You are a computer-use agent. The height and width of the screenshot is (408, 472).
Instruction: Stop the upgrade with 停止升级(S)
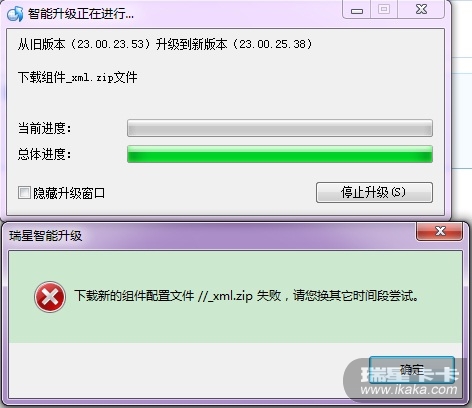[x=374, y=192]
